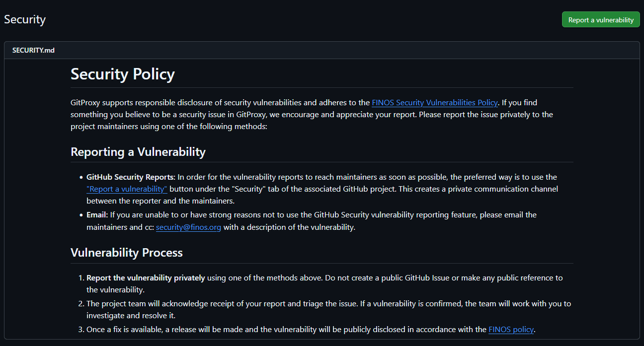The width and height of the screenshot is (644, 346).
Task: Select the Reporting a Vulnerability heading
Action: coord(138,152)
